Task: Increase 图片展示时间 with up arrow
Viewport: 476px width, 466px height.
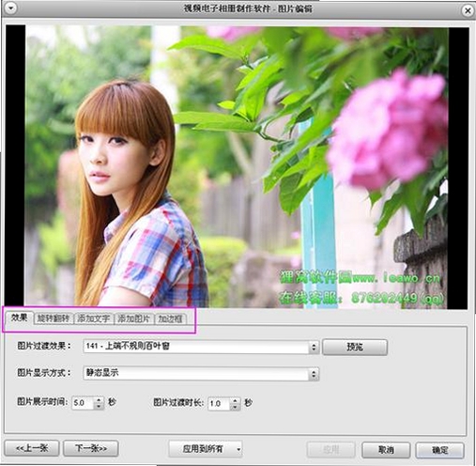Action: pos(99,400)
